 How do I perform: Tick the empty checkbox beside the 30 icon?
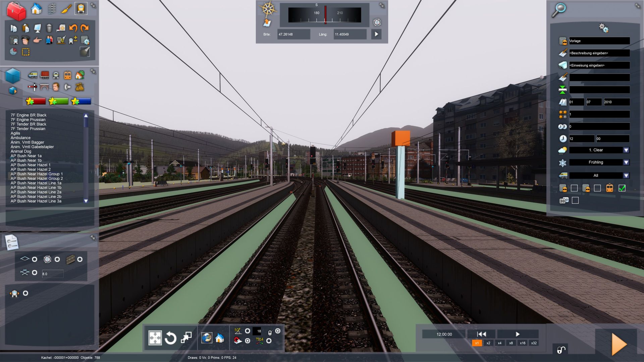[x=575, y=200]
